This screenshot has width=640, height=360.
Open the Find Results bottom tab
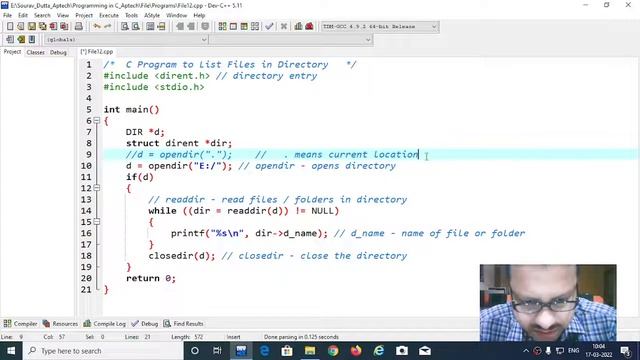click(x=183, y=324)
